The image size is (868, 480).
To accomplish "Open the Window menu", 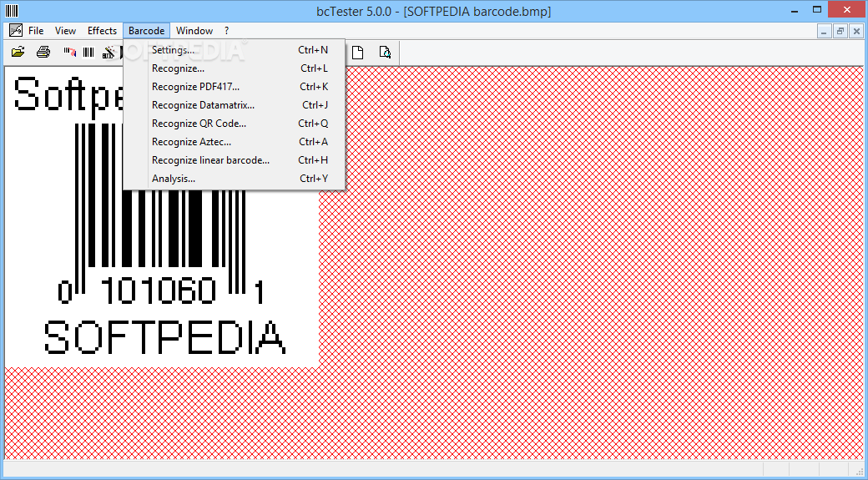I will (194, 30).
